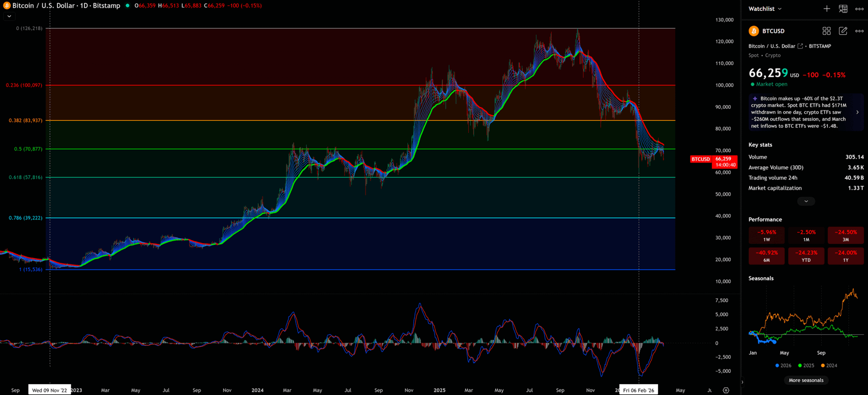The width and height of the screenshot is (868, 395).
Task: Toggle the 2026 seasonal series
Action: pos(783,366)
